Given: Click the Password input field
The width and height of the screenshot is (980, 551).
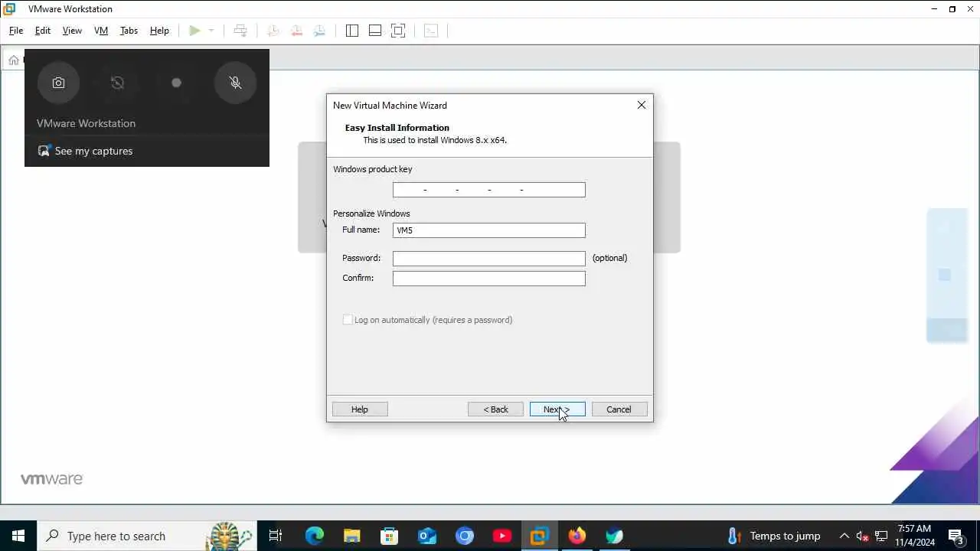Looking at the screenshot, I should coord(488,259).
